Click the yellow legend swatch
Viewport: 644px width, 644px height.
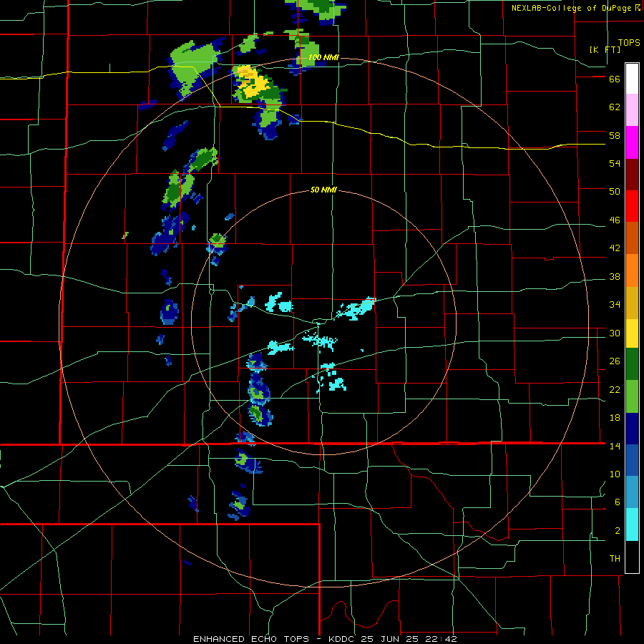(x=632, y=333)
